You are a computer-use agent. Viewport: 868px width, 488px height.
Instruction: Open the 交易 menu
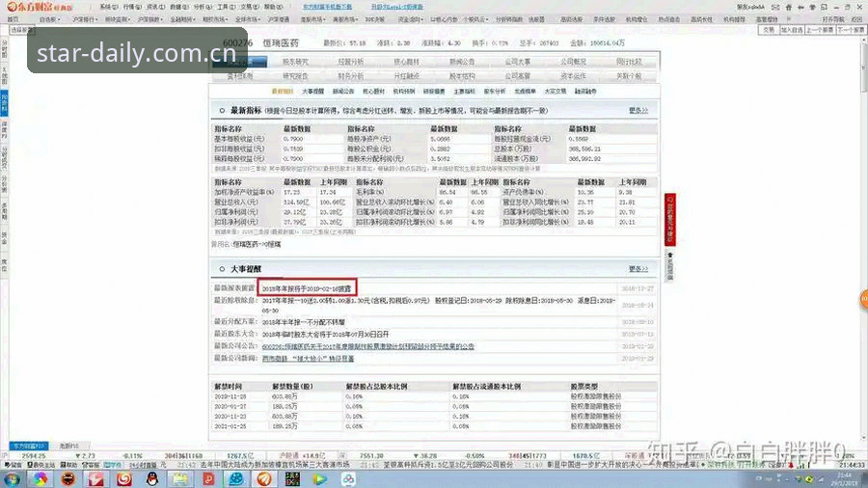pyautogui.click(x=249, y=7)
